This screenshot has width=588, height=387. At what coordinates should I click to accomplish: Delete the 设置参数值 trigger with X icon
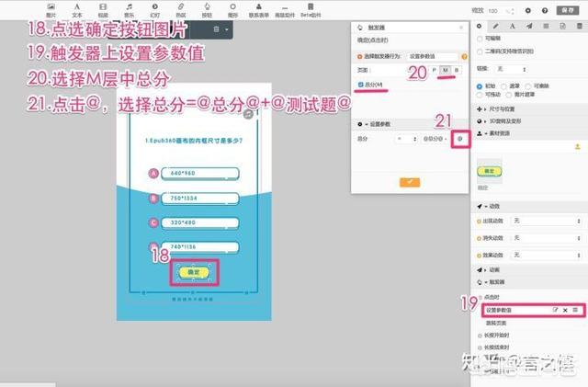(565, 311)
